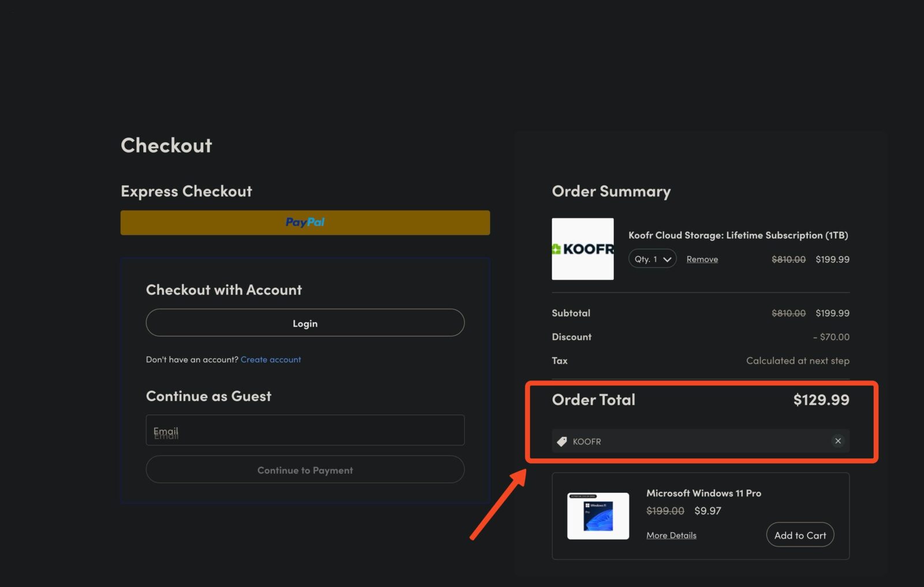Clear the KOOFR coupon with the X icon
This screenshot has width=924, height=587.
[838, 441]
